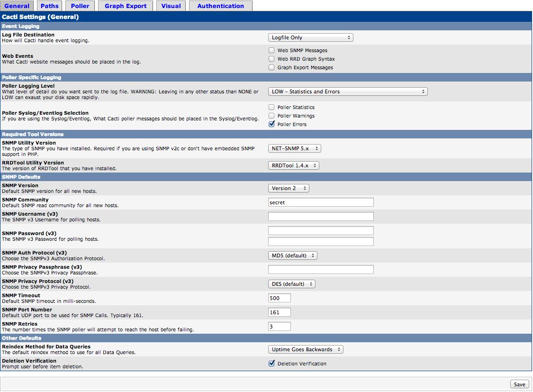
Task: Click the Save button
Action: click(519, 384)
